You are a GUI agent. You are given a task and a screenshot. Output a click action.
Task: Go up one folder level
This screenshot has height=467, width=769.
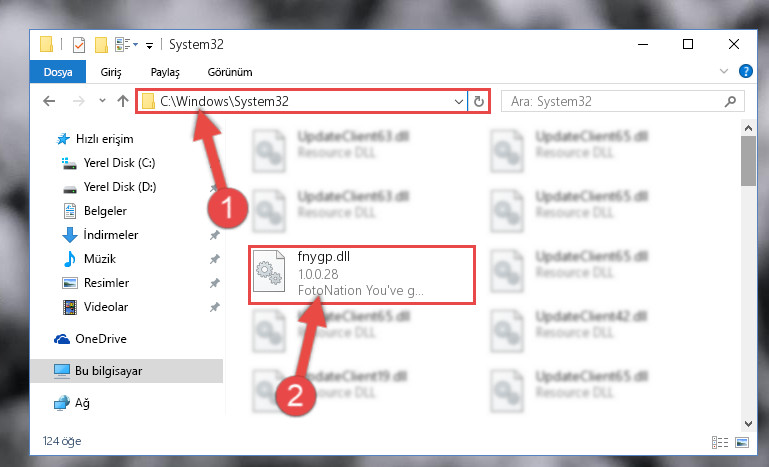123,101
